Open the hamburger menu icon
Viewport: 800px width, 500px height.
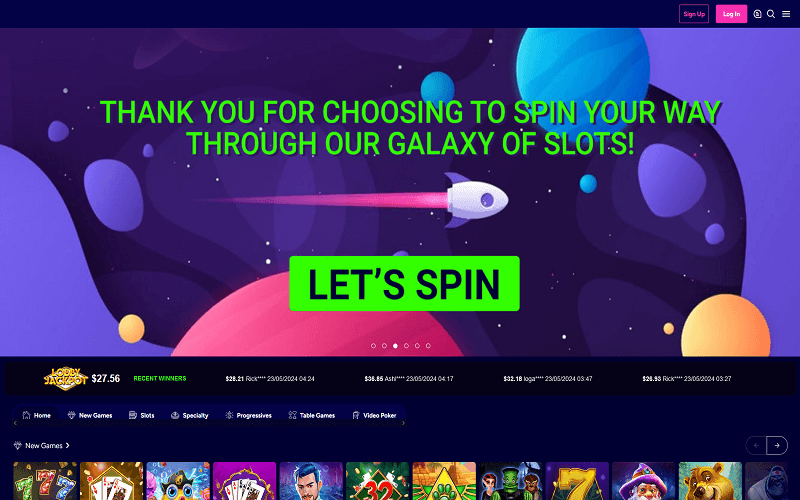click(786, 14)
